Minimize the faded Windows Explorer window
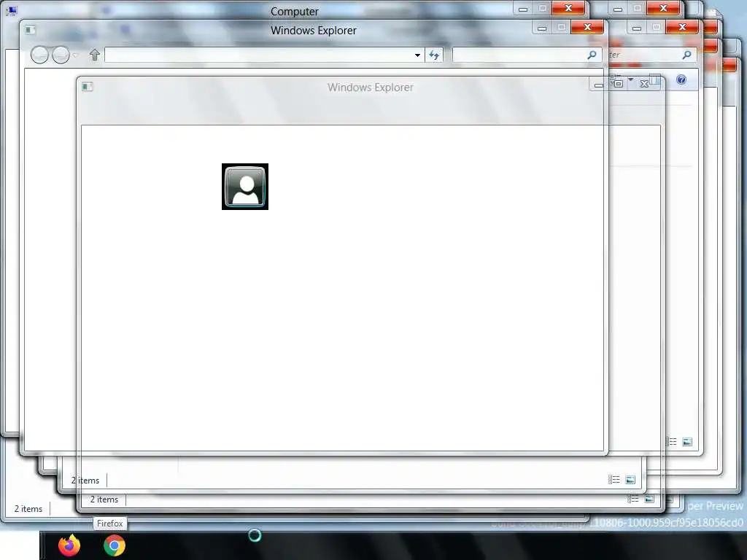This screenshot has width=747, height=560. tap(599, 85)
